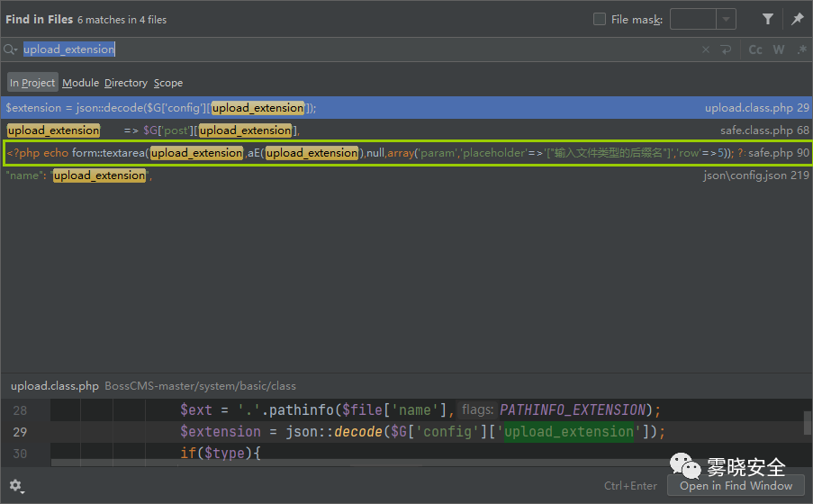Click the preview pane vertical scrollbar
The width and height of the screenshot is (813, 504).
pos(808,423)
